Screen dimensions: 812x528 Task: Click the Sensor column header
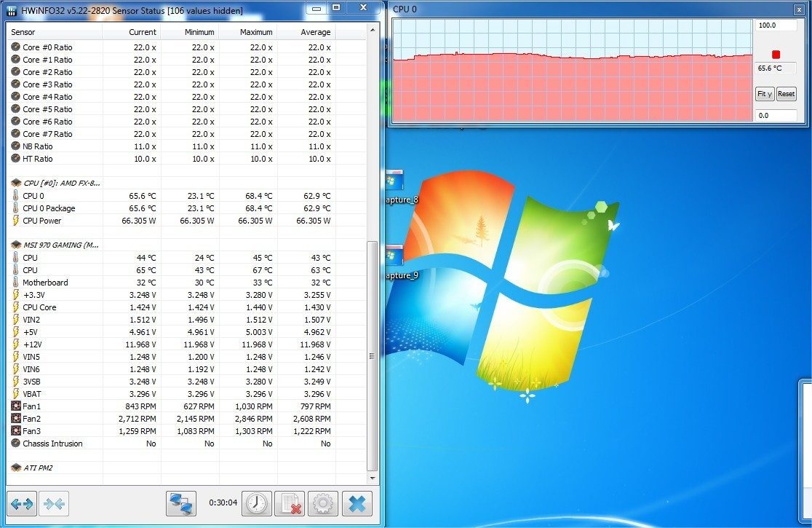coord(55,32)
